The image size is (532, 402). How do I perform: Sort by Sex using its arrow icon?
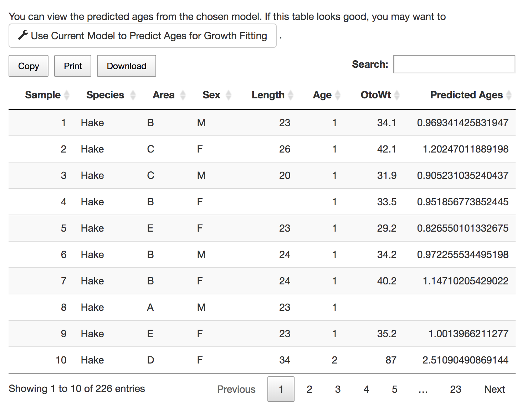click(229, 95)
